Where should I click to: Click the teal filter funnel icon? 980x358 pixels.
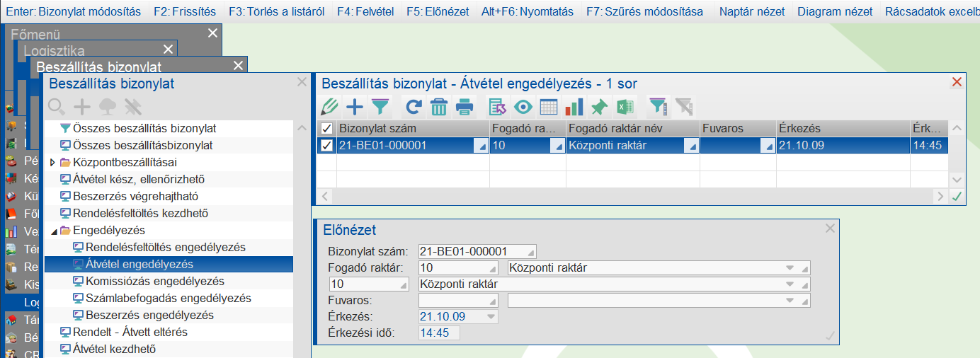tap(380, 107)
